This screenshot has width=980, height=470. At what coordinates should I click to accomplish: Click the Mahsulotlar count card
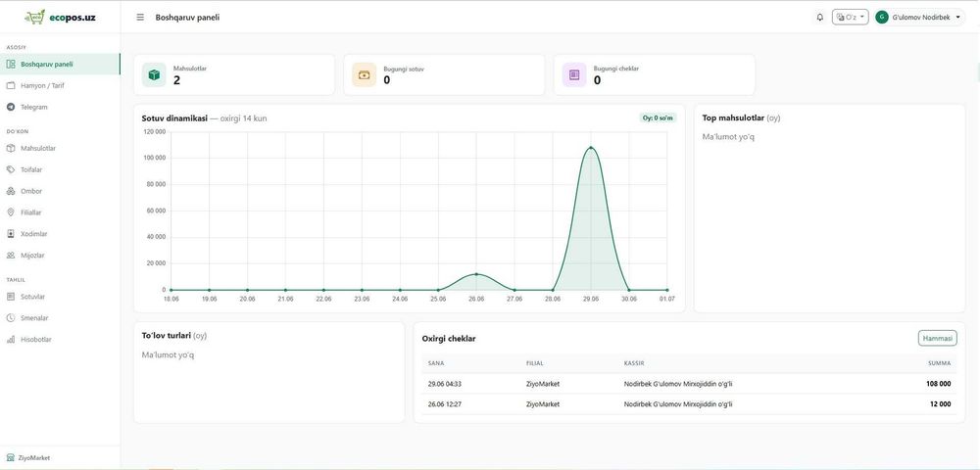(234, 74)
